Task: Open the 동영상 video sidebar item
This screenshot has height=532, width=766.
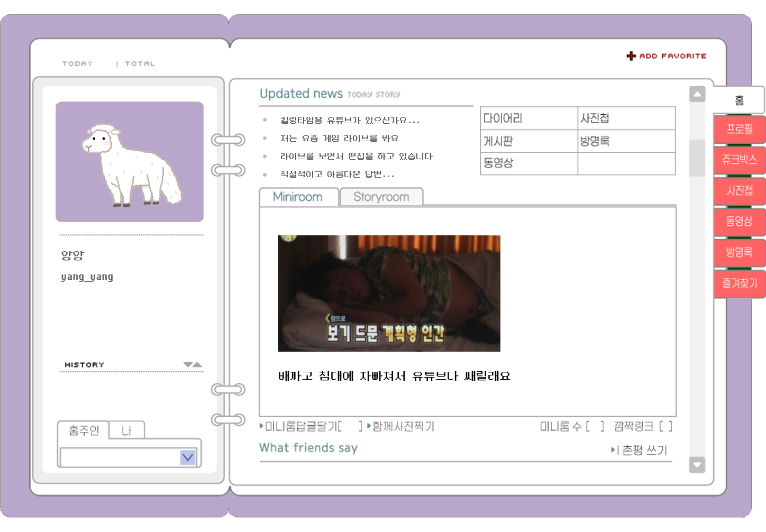Action: point(739,222)
